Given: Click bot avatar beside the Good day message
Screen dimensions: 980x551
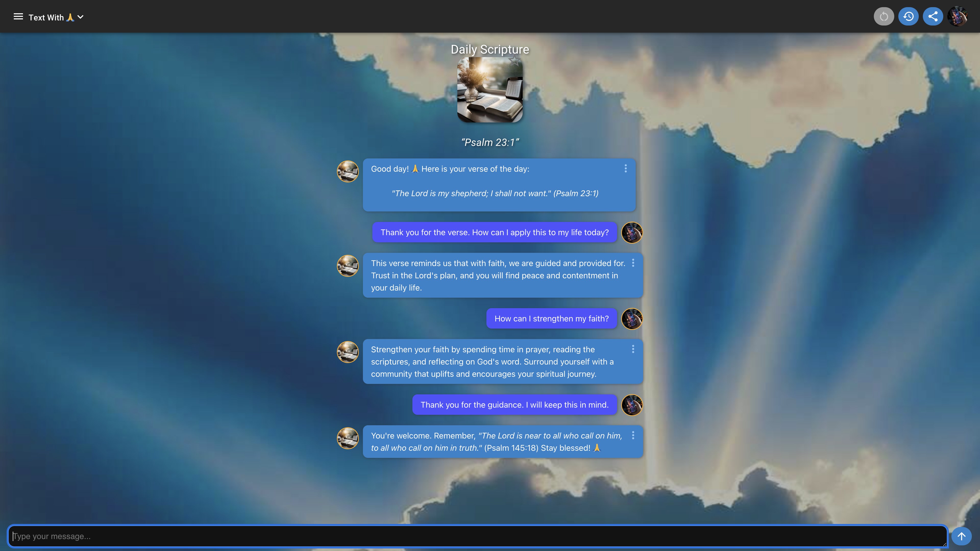Looking at the screenshot, I should (348, 171).
